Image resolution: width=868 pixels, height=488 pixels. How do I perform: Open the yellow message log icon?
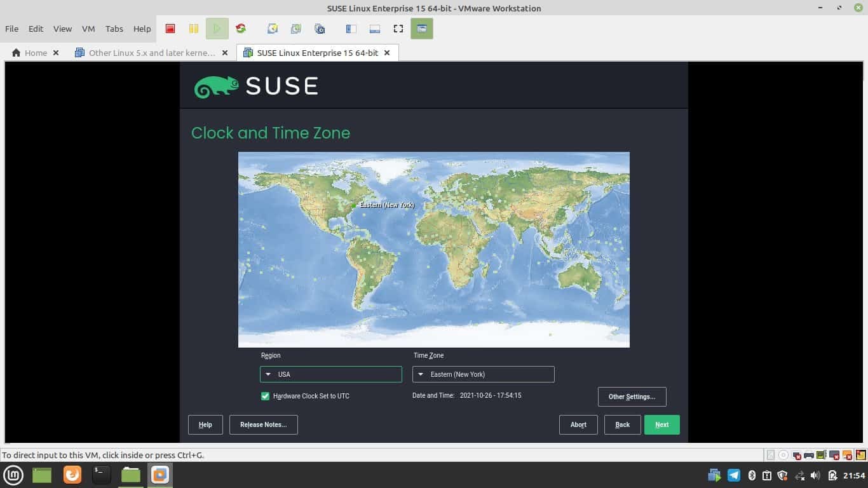(861, 455)
